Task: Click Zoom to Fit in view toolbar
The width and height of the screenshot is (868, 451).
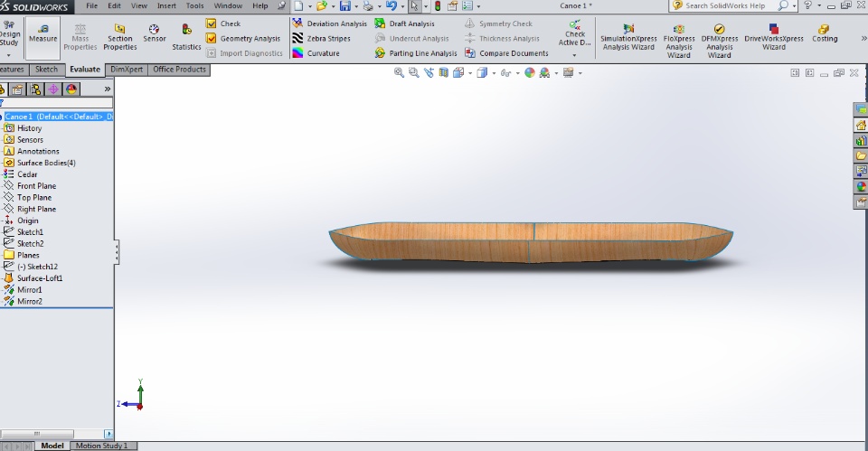Action: (x=399, y=72)
